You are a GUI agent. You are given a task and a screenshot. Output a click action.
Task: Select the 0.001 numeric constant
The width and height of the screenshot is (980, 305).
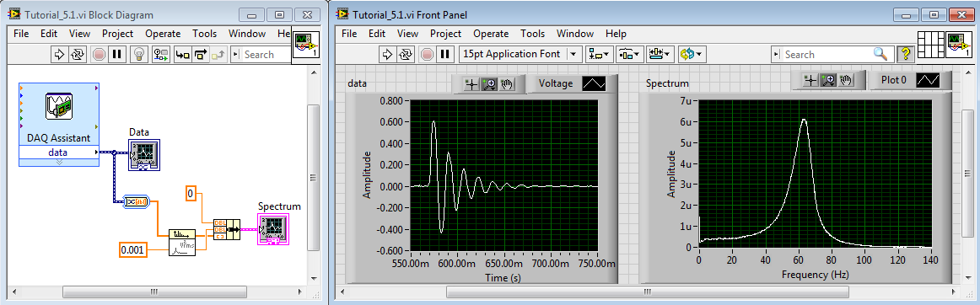(x=132, y=250)
